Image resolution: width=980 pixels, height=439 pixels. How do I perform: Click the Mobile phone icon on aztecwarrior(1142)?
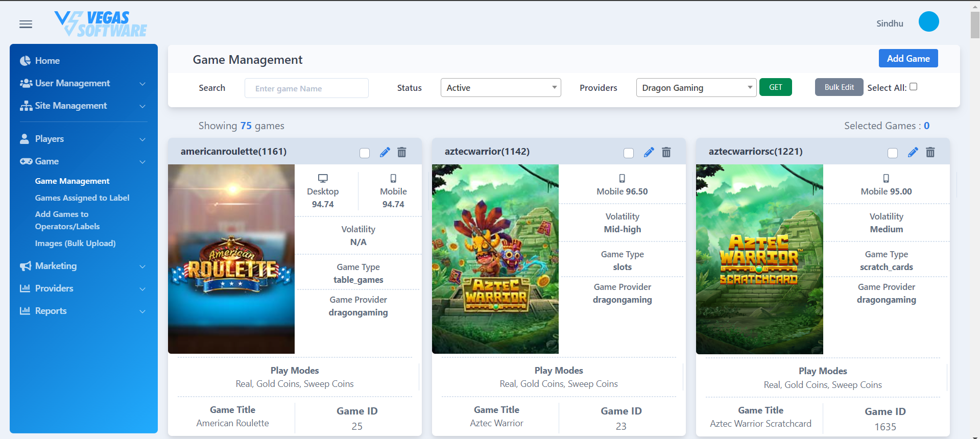(622, 178)
